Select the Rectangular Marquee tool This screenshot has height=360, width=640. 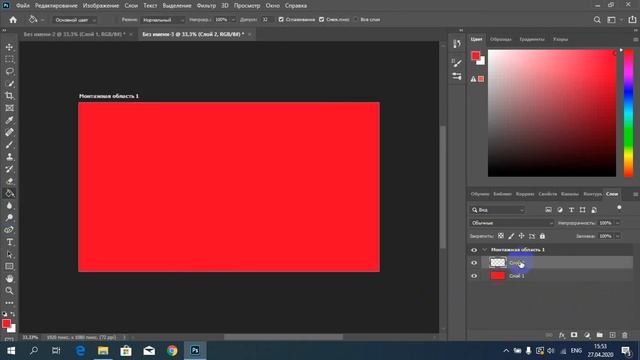click(x=9, y=60)
